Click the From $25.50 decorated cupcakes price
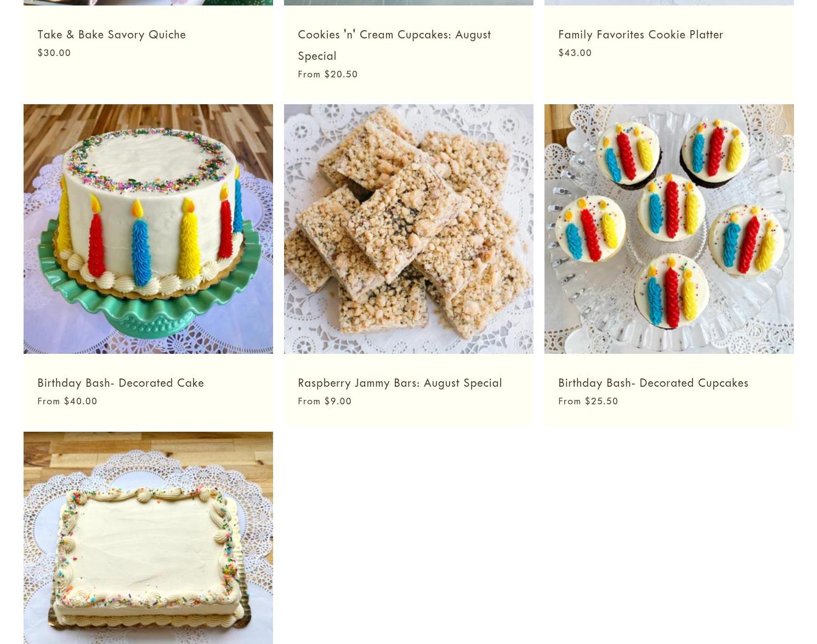 [x=588, y=401]
